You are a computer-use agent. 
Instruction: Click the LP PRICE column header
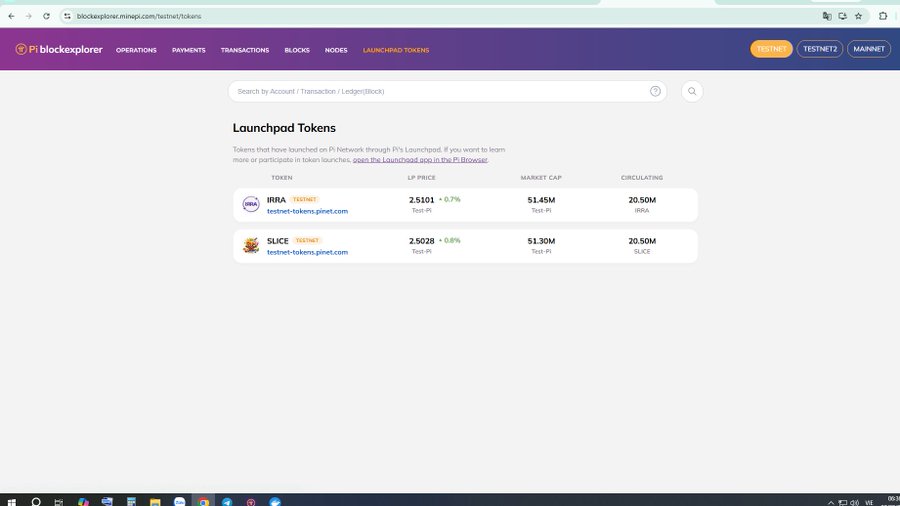coord(421,178)
